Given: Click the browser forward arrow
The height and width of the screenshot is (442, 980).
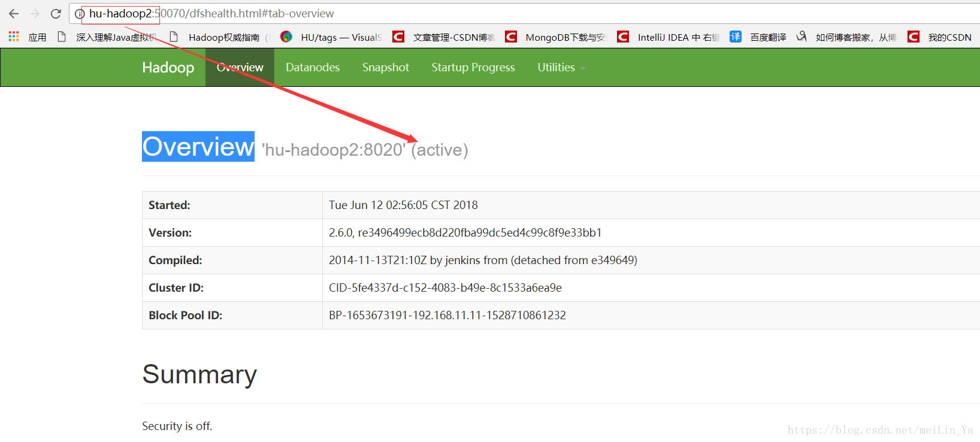Looking at the screenshot, I should pos(35,13).
